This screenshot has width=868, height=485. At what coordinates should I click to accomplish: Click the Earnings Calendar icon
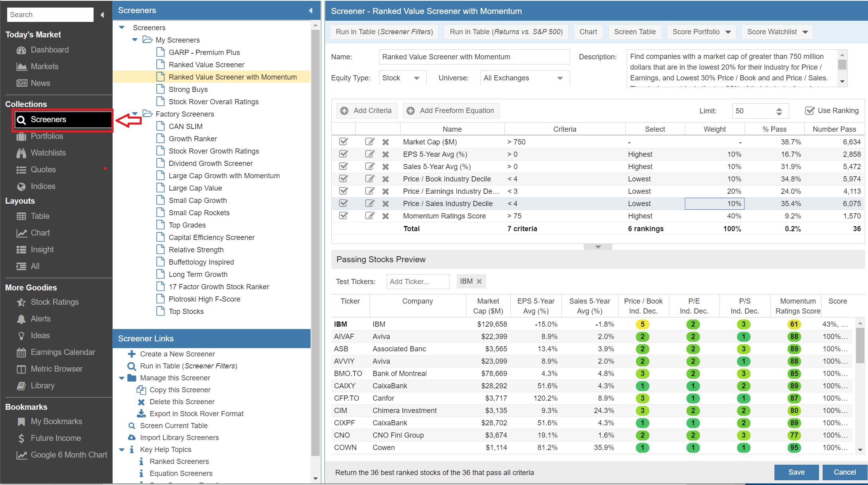coord(21,353)
